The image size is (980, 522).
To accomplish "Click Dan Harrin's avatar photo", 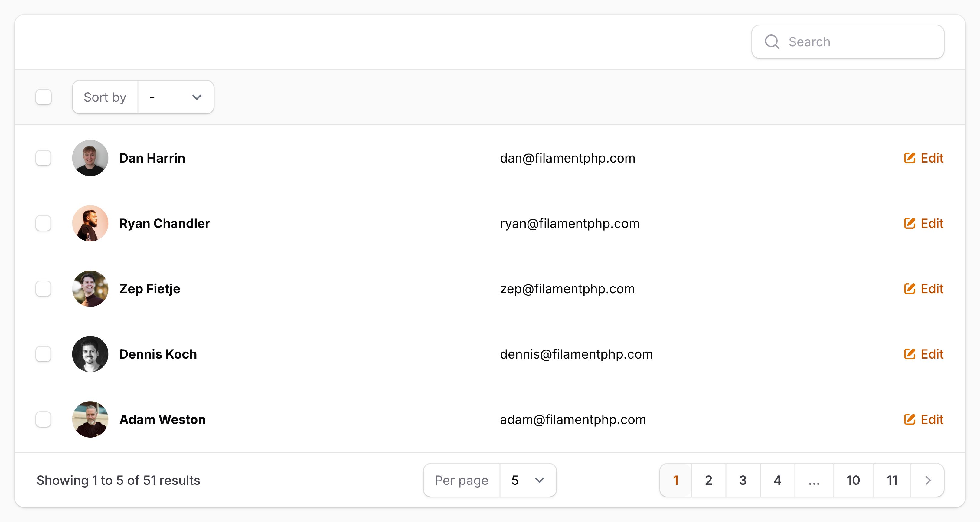I will pos(90,158).
